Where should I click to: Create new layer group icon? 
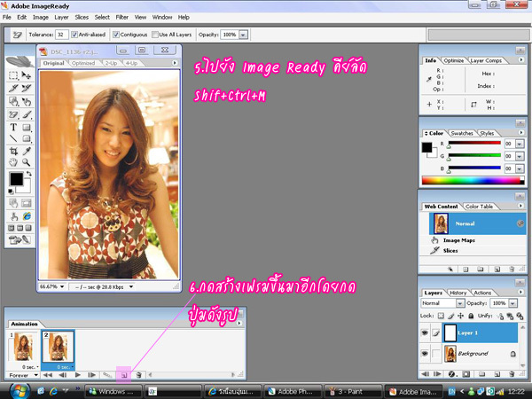click(x=481, y=374)
